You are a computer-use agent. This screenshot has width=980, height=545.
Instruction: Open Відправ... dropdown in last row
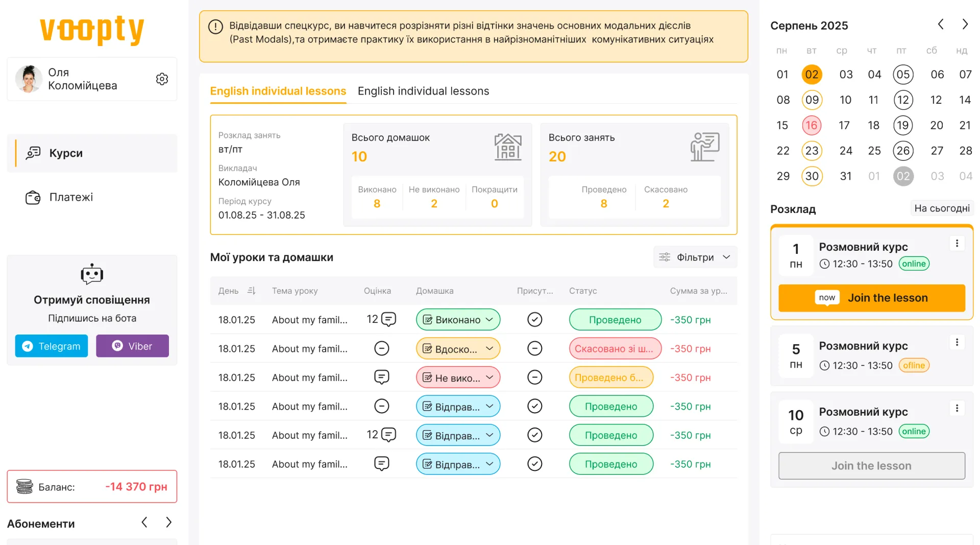(458, 464)
